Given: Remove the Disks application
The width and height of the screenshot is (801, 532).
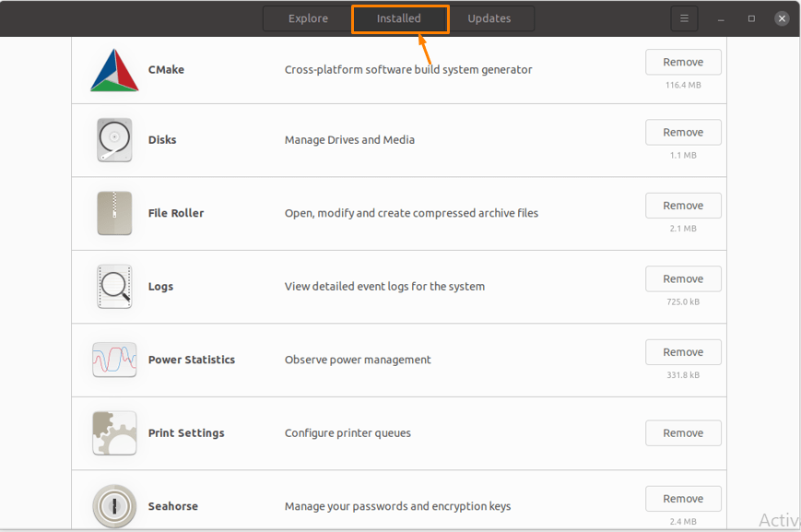Looking at the screenshot, I should 683,133.
